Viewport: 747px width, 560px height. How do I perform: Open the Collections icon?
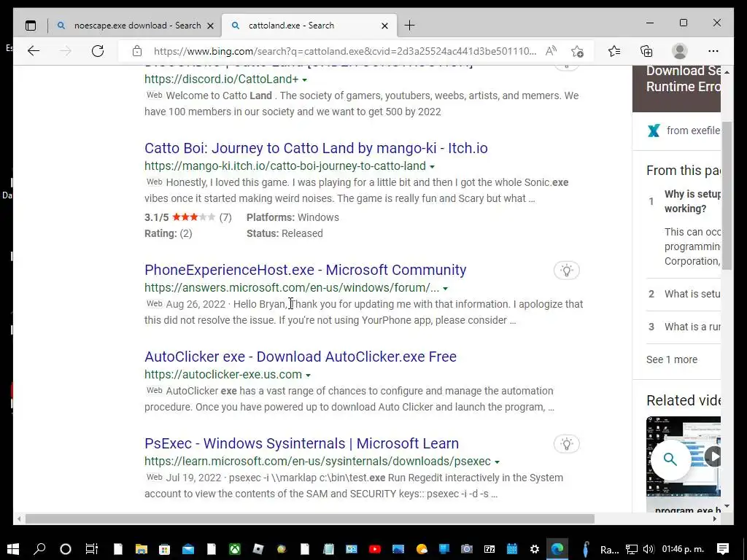646,51
